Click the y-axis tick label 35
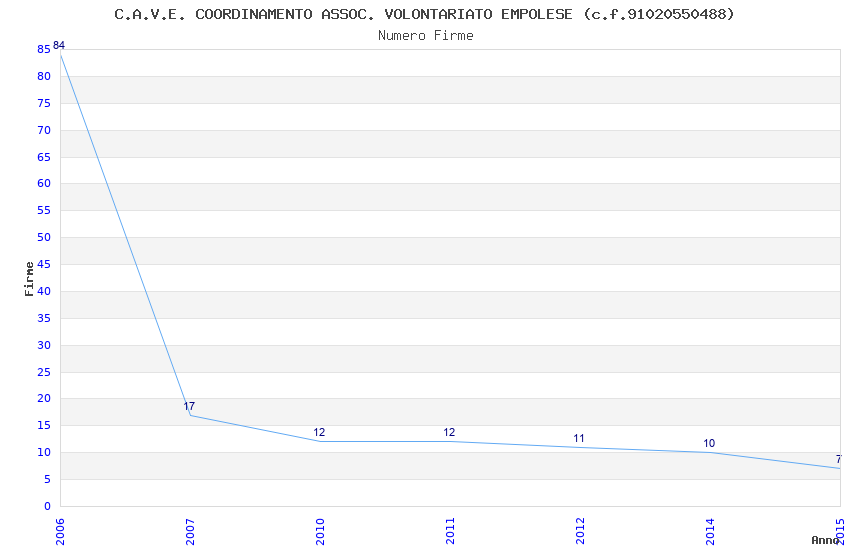 coord(44,319)
